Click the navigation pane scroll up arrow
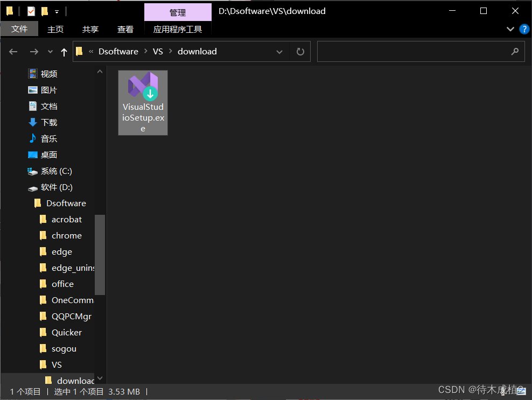 tap(100, 72)
